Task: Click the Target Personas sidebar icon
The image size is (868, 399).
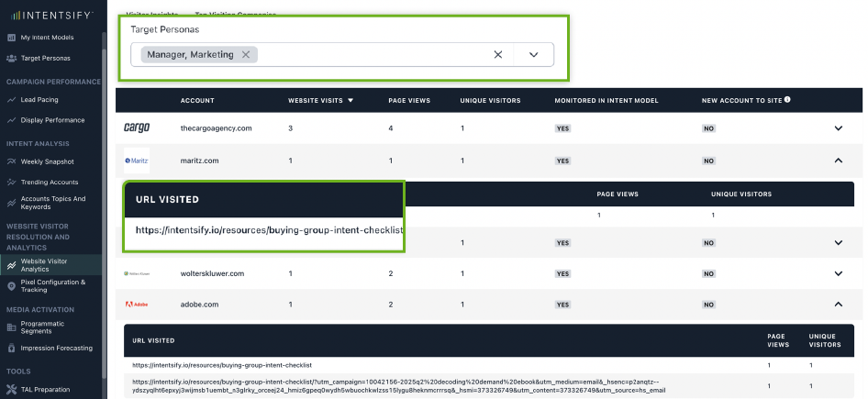Action: pyautogui.click(x=11, y=58)
